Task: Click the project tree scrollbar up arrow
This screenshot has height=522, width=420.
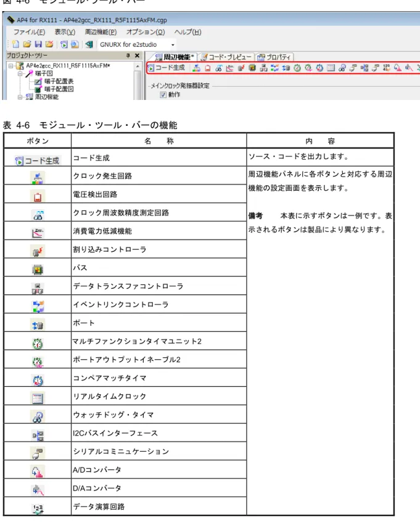Action: (x=138, y=66)
